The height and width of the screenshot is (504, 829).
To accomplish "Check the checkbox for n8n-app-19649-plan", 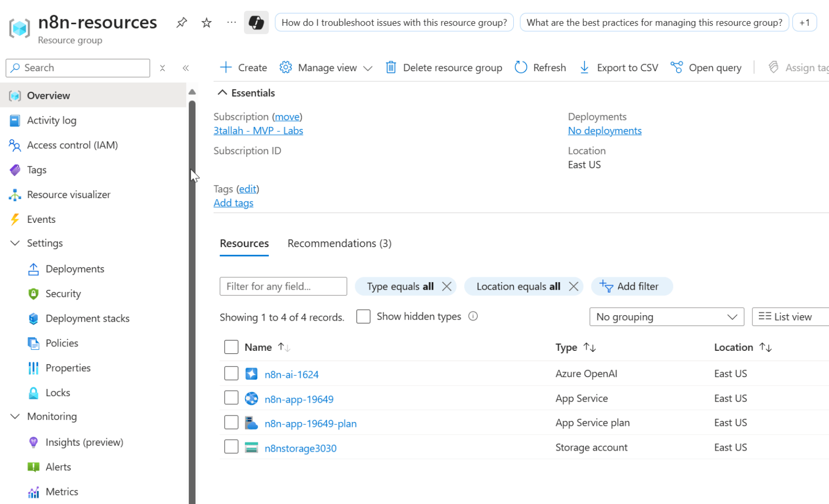I will click(231, 422).
